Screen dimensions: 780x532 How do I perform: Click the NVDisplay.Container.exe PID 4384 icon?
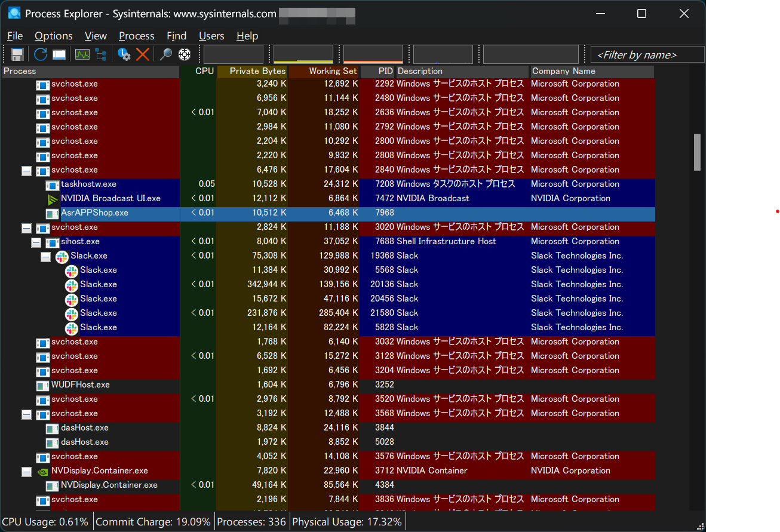pos(53,486)
